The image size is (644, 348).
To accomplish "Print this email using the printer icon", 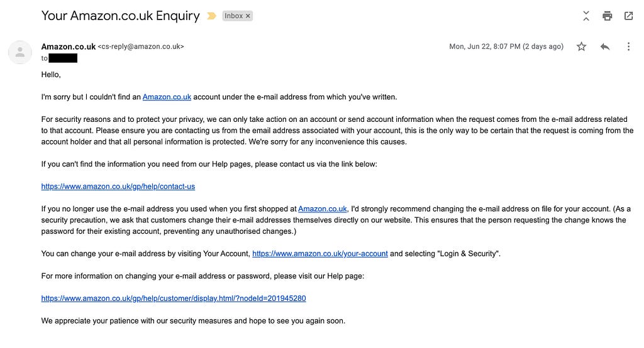I will pos(607,16).
